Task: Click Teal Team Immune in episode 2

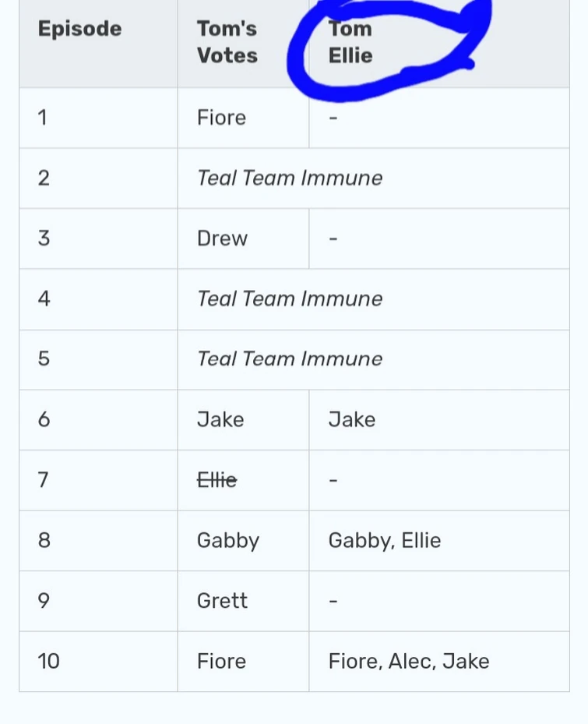Action: click(x=290, y=178)
